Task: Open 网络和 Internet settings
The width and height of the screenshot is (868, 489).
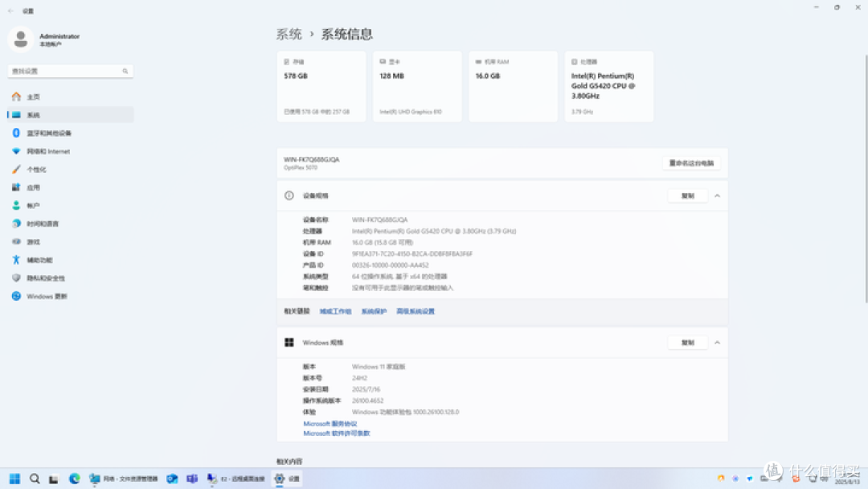Action: [x=70, y=151]
